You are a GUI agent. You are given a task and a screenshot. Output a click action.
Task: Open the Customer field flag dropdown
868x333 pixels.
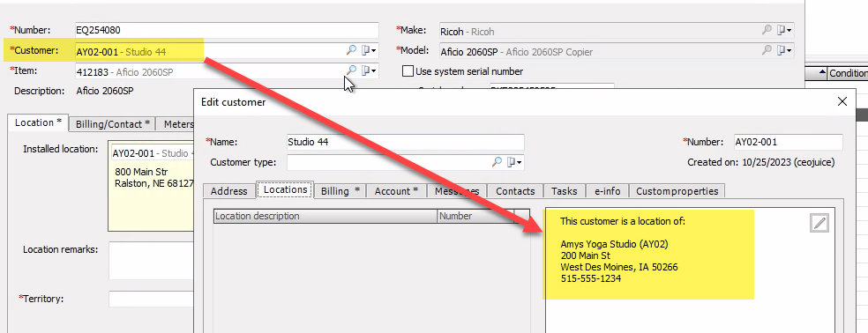(369, 50)
